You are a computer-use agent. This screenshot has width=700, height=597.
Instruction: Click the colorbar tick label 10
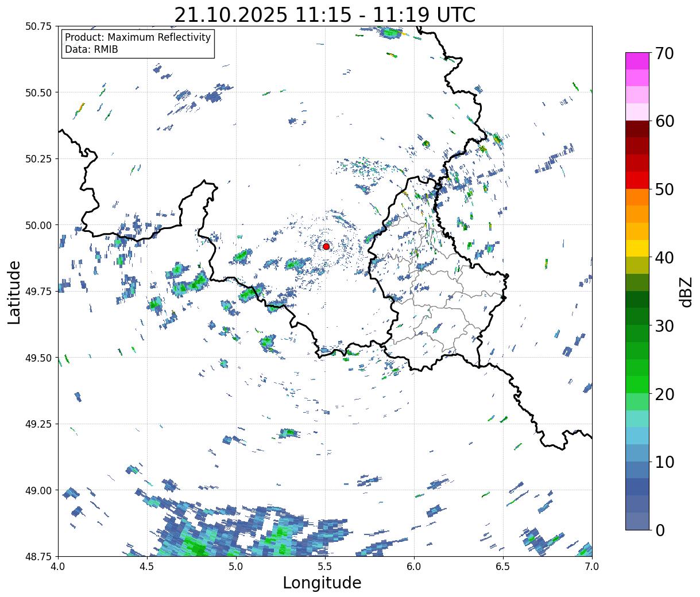[664, 462]
